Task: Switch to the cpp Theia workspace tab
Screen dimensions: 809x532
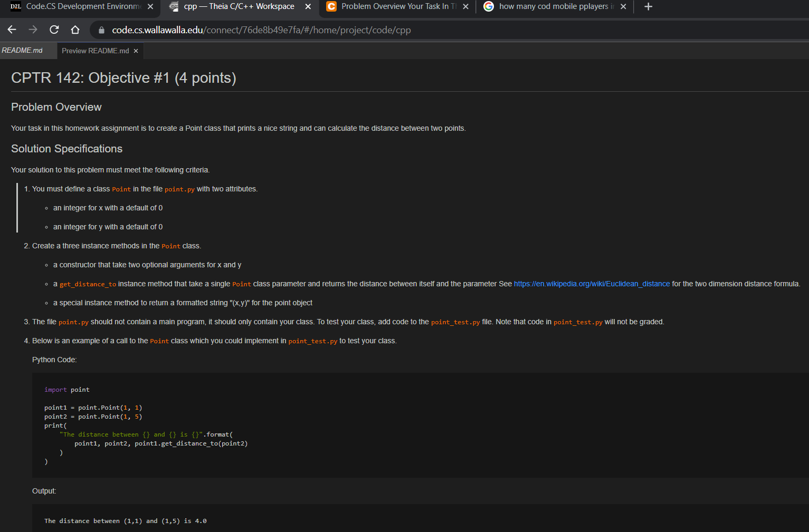Action: pyautogui.click(x=237, y=6)
